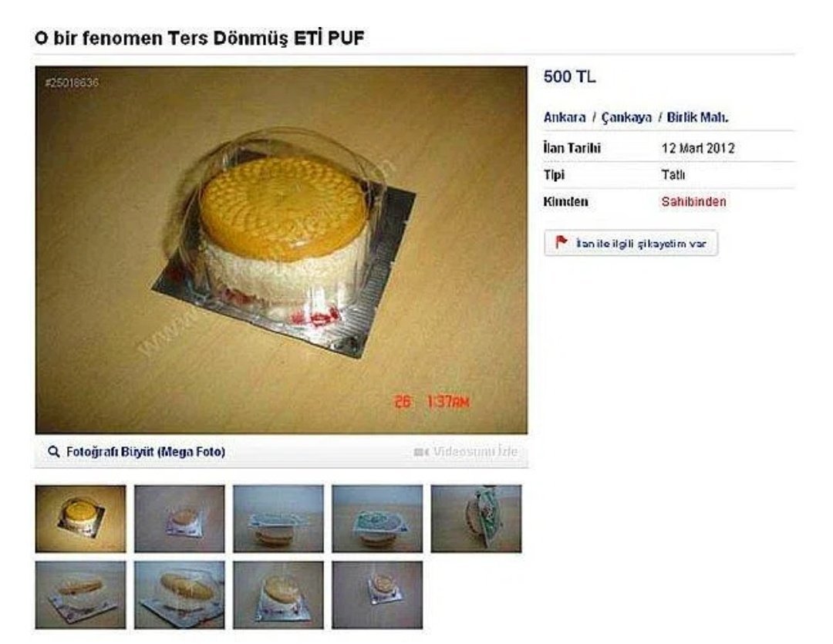833x644 pixels.
Task: Open the Çankaya district link
Action: click(626, 117)
